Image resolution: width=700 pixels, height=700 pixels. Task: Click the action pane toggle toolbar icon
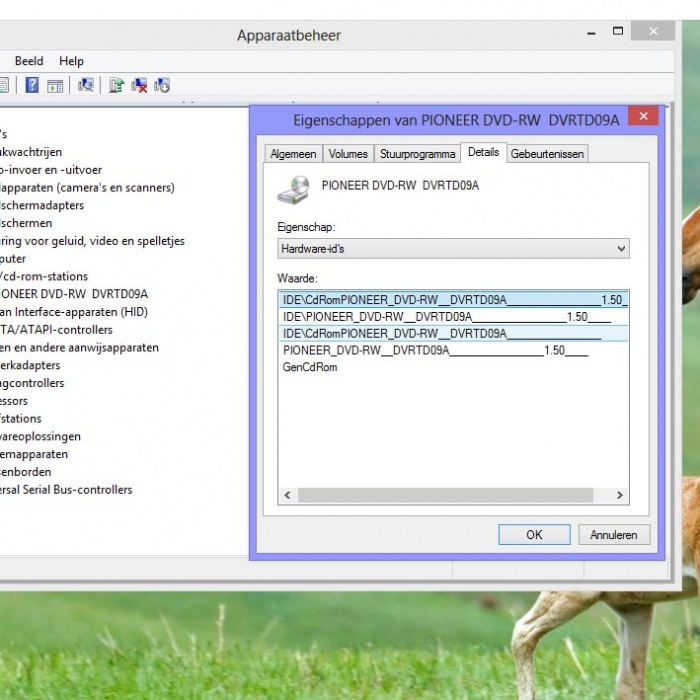(55, 85)
